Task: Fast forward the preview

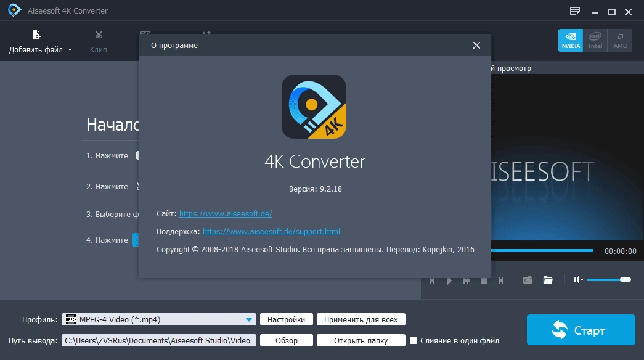Action: click(467, 280)
